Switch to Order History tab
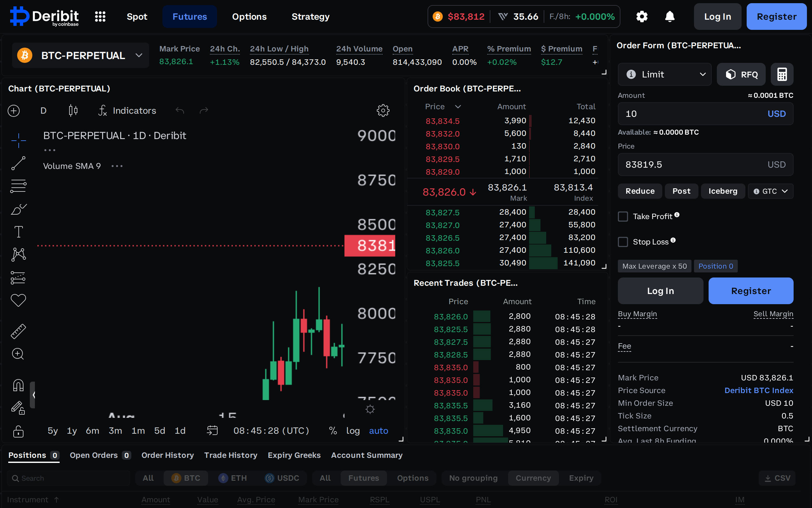This screenshot has width=812, height=508. coord(167,455)
